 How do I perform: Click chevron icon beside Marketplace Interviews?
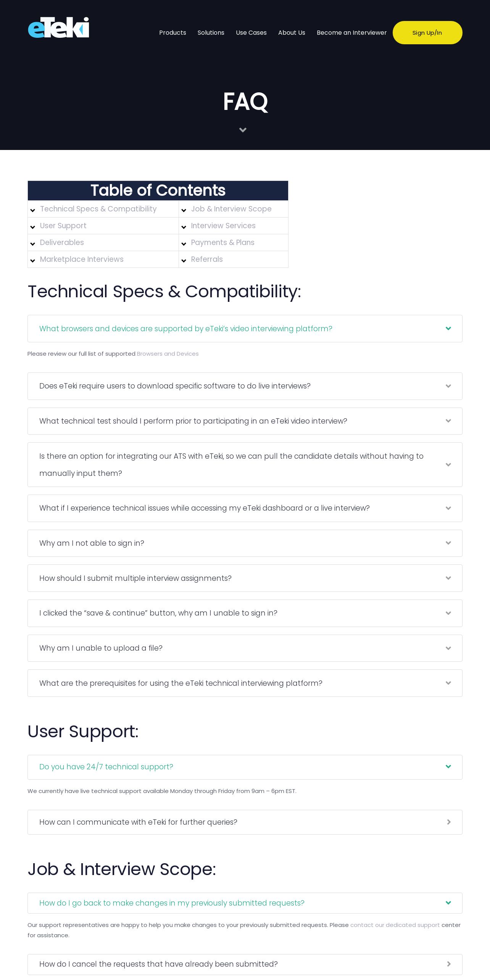point(33,261)
